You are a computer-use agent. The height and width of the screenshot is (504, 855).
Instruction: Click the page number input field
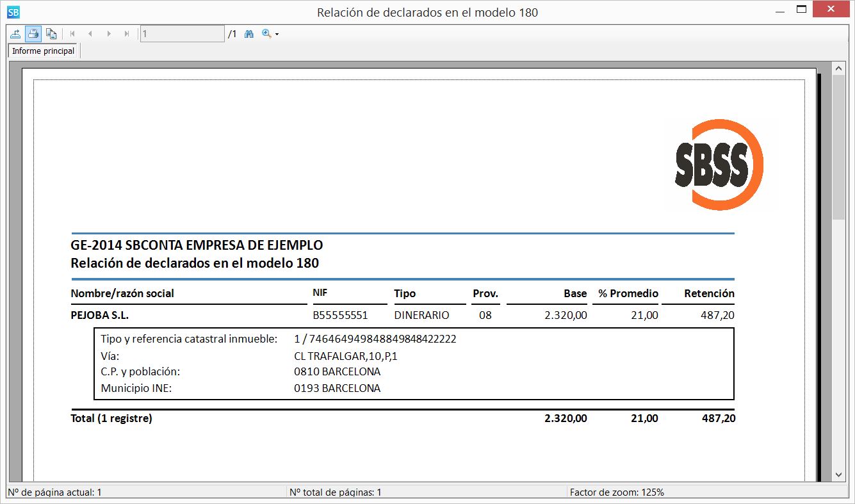(182, 33)
